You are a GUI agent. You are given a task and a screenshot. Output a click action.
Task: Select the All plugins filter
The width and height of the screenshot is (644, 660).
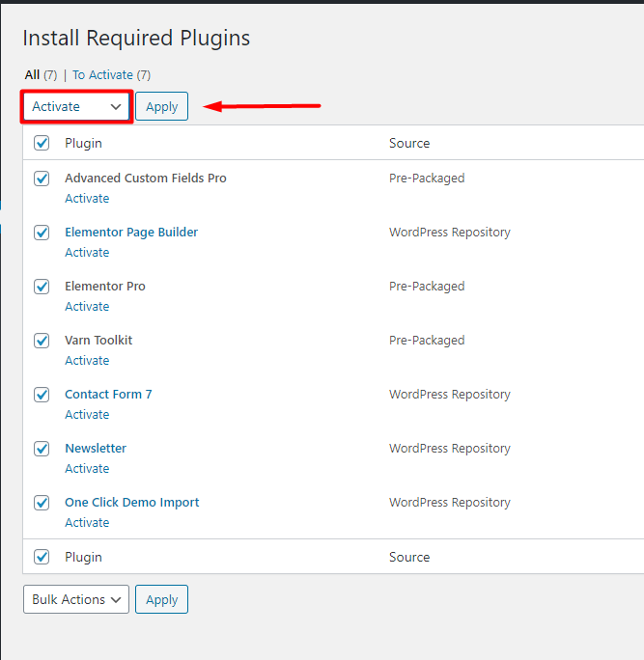[x=32, y=74]
